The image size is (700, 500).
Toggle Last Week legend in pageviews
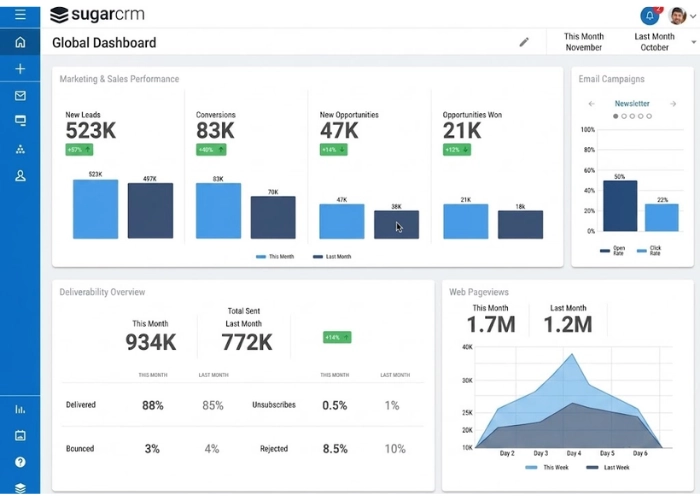click(608, 467)
